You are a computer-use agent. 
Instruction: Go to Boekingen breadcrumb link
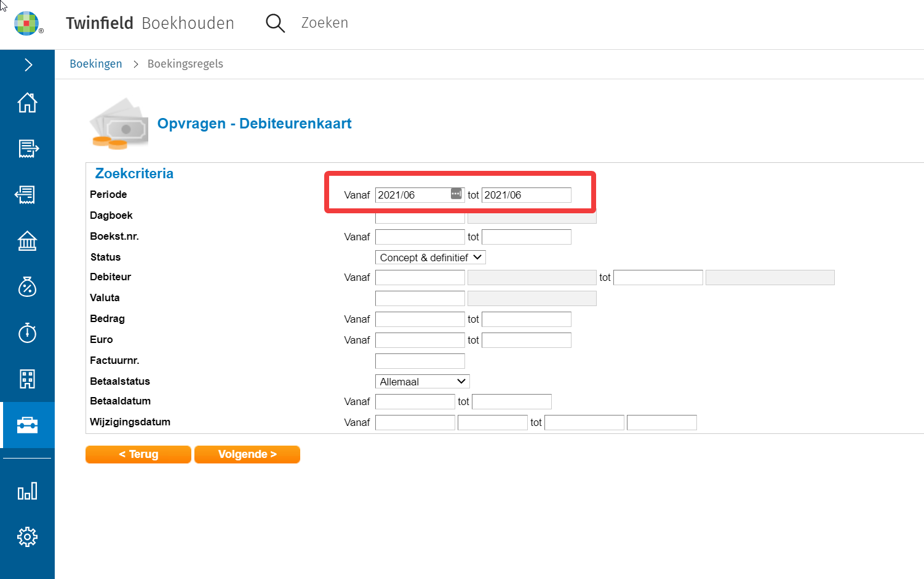(96, 64)
